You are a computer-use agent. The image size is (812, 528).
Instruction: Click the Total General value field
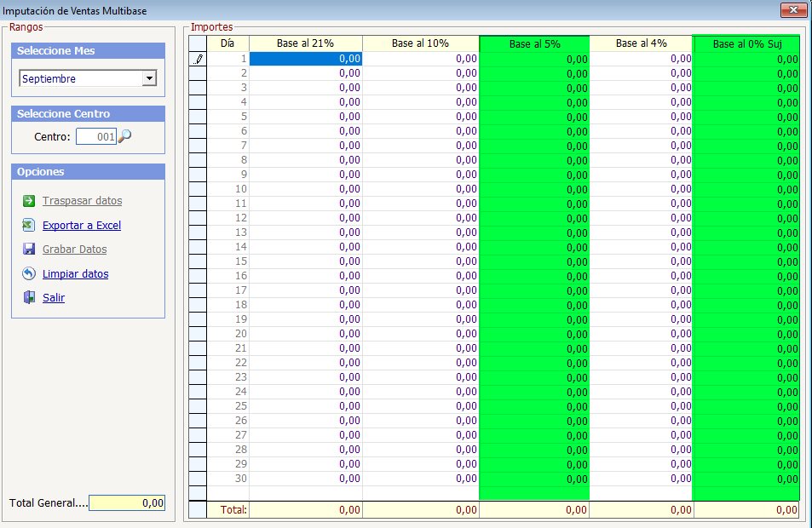(x=126, y=503)
